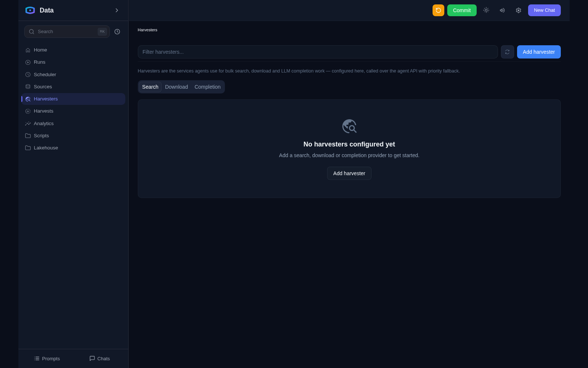Click the Data app logo icon
The width and height of the screenshot is (588, 368).
[x=30, y=10]
